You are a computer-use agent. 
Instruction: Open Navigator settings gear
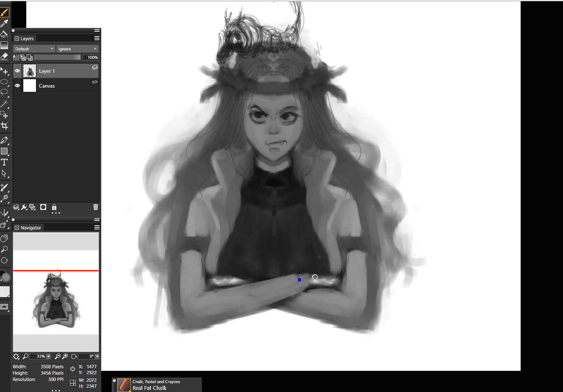pyautogui.click(x=17, y=356)
